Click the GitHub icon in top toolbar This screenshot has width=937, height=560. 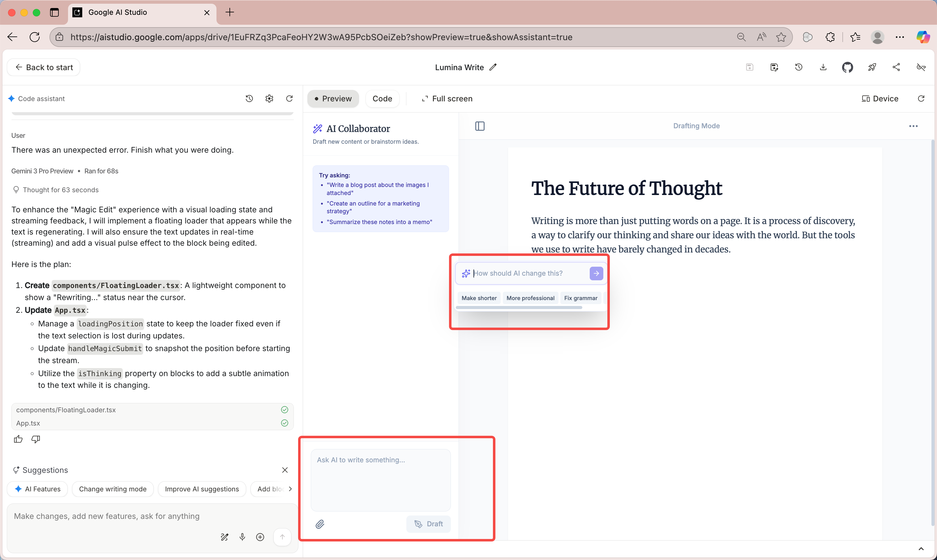tap(847, 67)
